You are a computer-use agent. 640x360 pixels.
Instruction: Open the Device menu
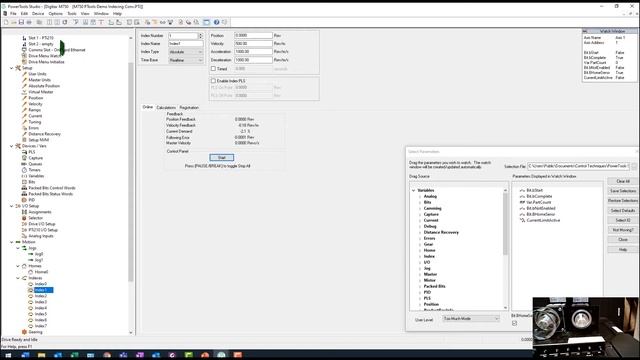[38, 13]
